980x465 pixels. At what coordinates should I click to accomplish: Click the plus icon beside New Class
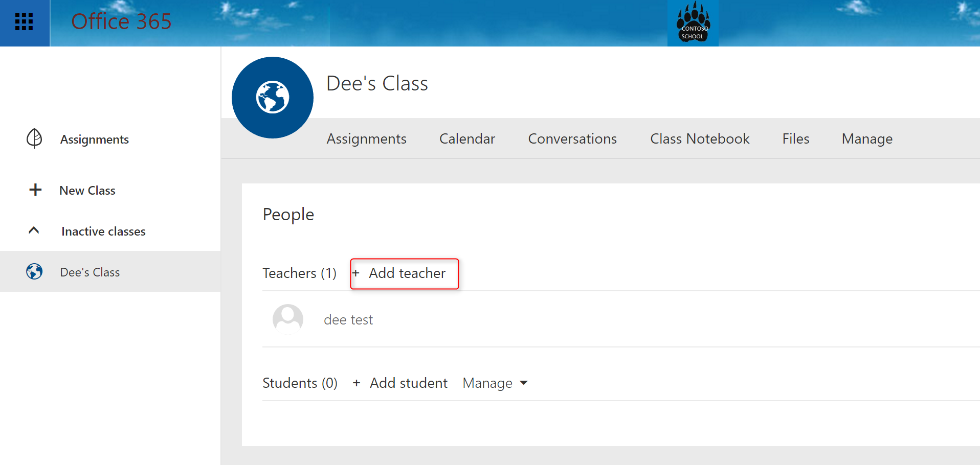coord(35,190)
